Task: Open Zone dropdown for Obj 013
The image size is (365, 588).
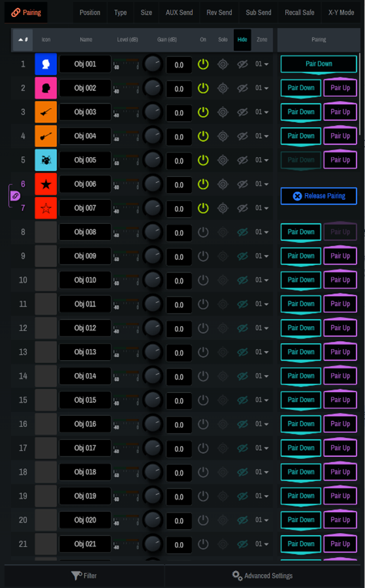Action: pyautogui.click(x=262, y=352)
